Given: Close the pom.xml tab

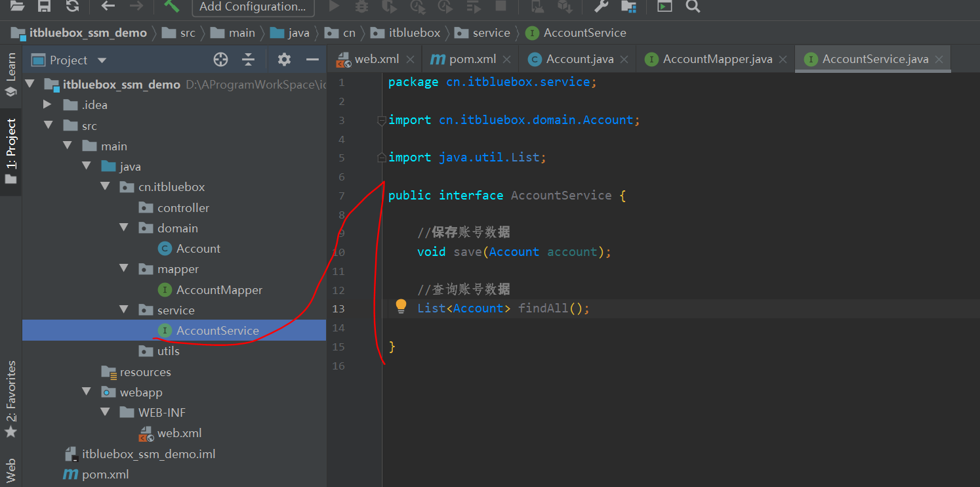Looking at the screenshot, I should [507, 59].
